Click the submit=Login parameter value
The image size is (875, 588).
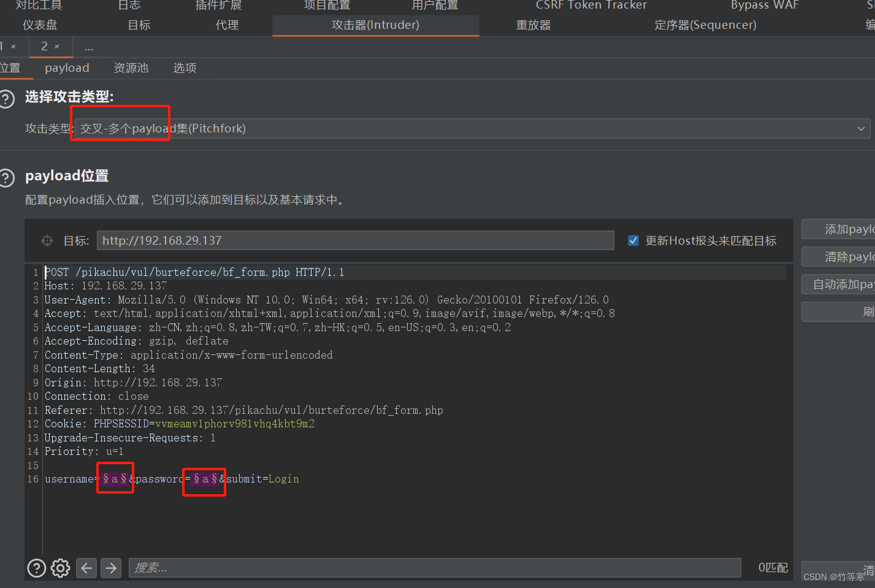coord(283,479)
